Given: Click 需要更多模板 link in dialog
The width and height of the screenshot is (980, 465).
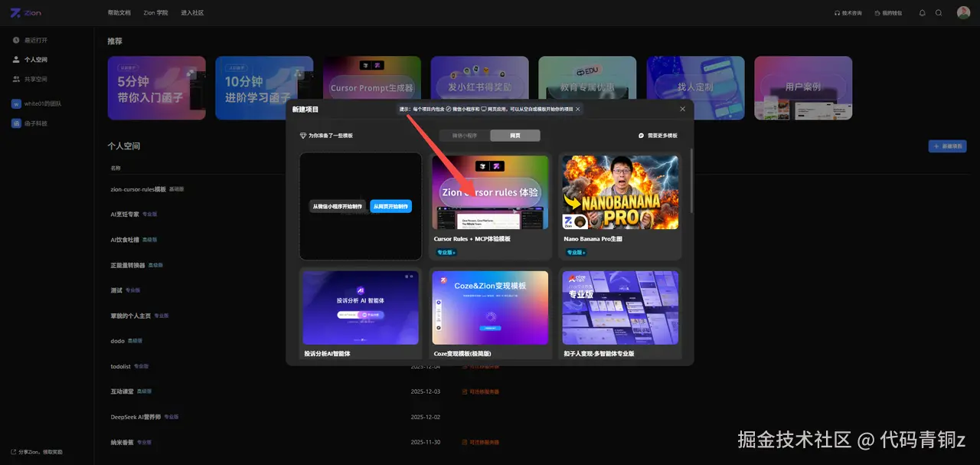Looking at the screenshot, I should click(x=661, y=136).
